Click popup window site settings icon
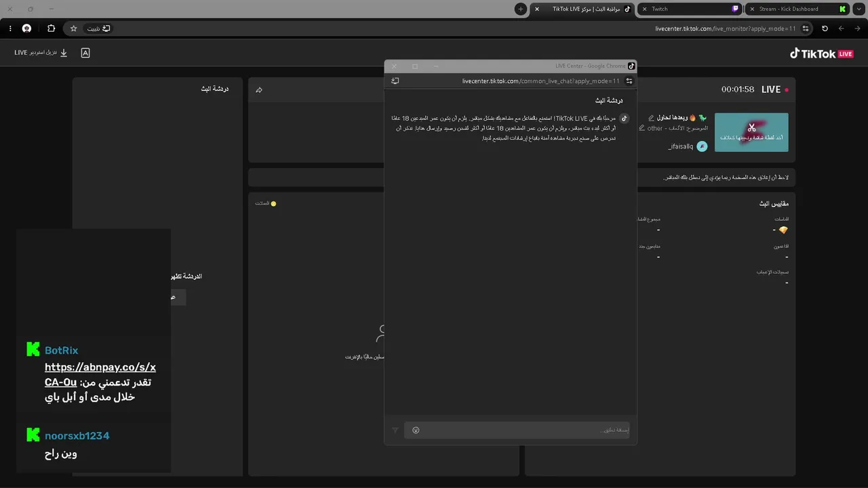 (x=629, y=81)
